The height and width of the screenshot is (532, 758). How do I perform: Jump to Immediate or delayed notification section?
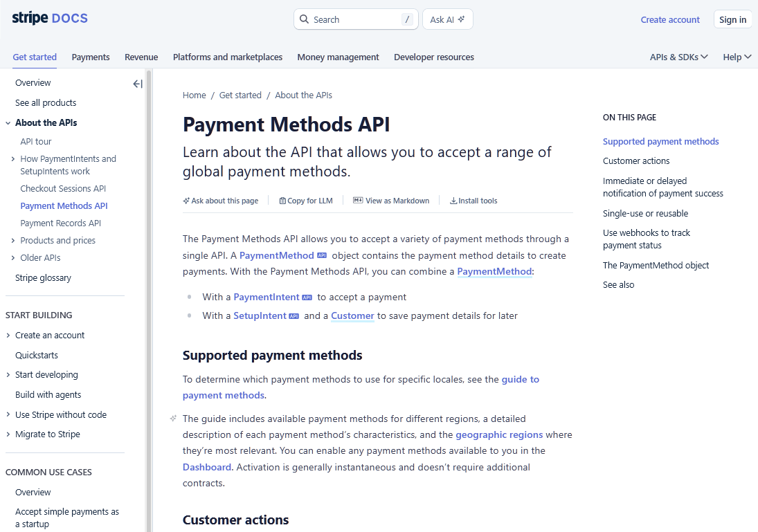[x=662, y=187]
